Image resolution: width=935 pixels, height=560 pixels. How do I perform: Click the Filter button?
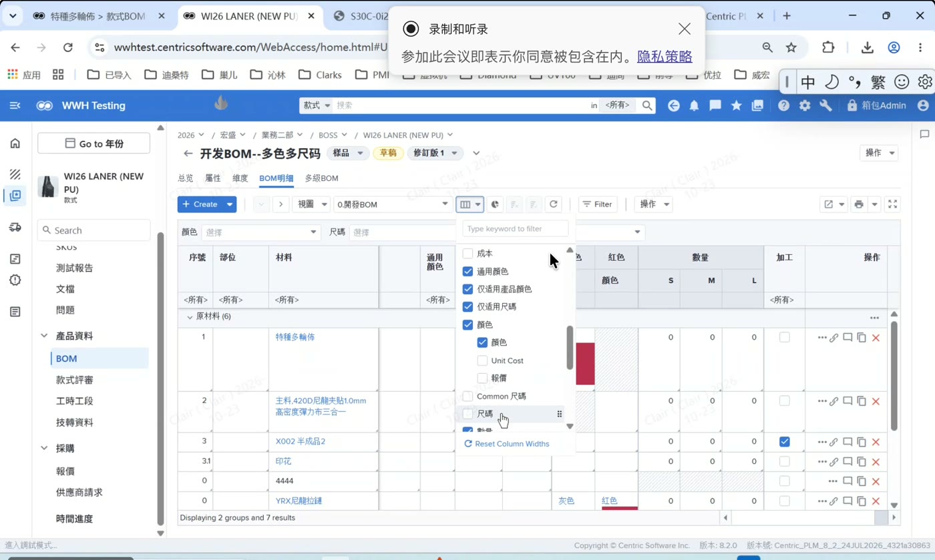pos(598,204)
